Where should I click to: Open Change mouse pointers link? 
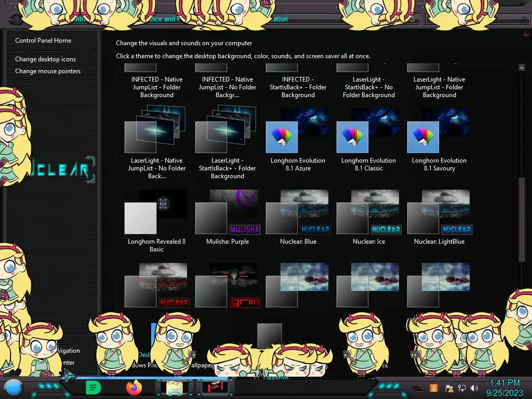pyautogui.click(x=48, y=71)
